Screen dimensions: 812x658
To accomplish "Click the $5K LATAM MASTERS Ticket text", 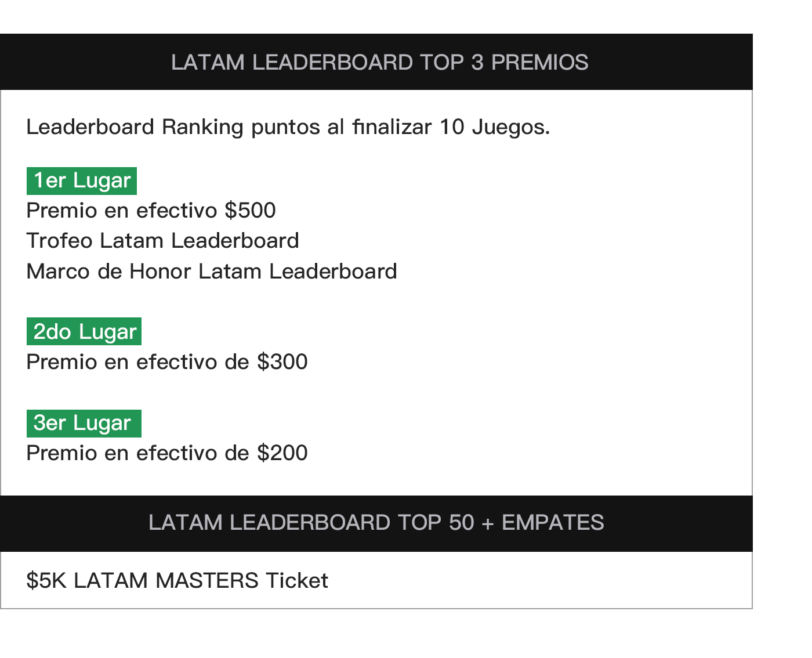I will pos(177,580).
